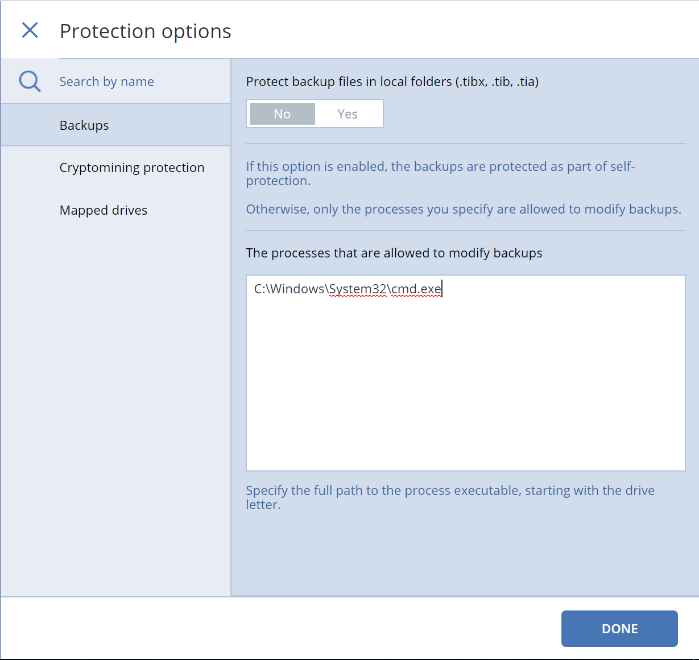
Task: Click the Protect backup files in local folders label
Action: click(x=392, y=82)
